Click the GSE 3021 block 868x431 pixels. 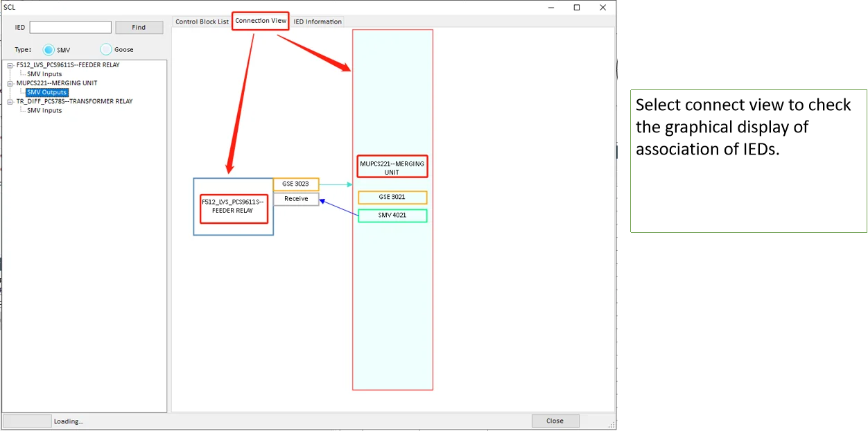click(x=392, y=197)
